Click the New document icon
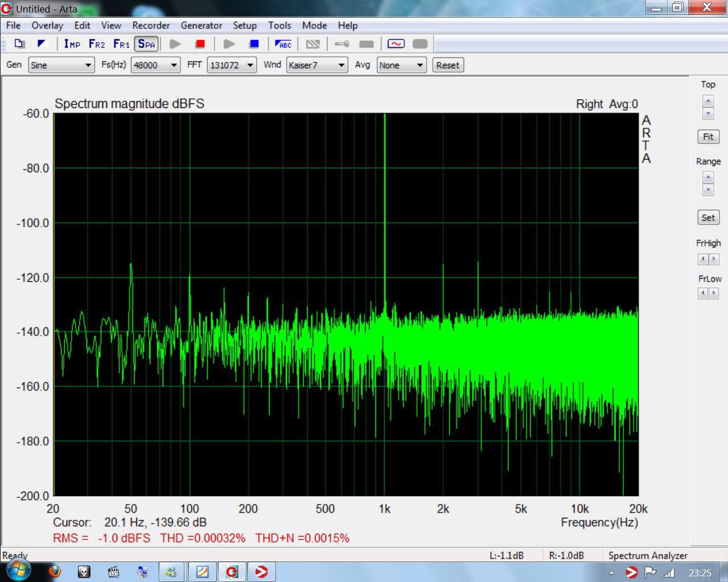The height and width of the screenshot is (582, 728). point(19,44)
